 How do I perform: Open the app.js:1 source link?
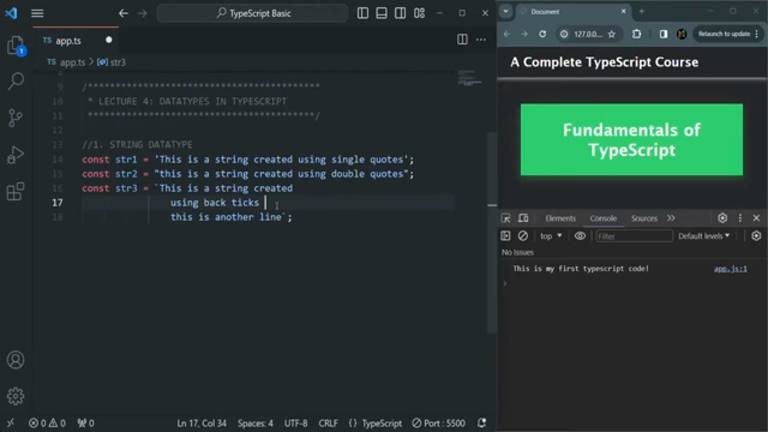pos(730,269)
